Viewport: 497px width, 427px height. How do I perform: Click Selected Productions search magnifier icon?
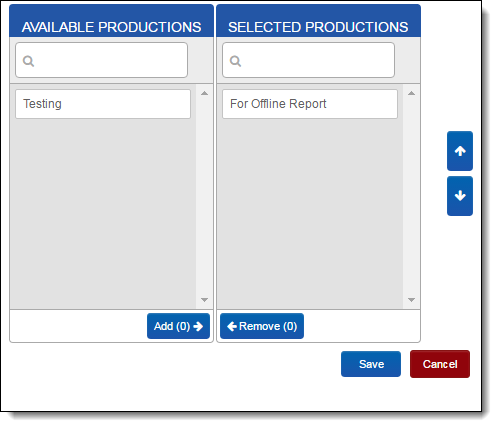(235, 61)
